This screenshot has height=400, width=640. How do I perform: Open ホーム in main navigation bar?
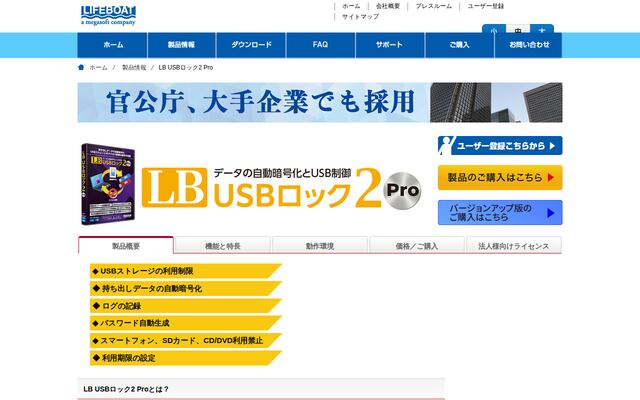coord(112,45)
